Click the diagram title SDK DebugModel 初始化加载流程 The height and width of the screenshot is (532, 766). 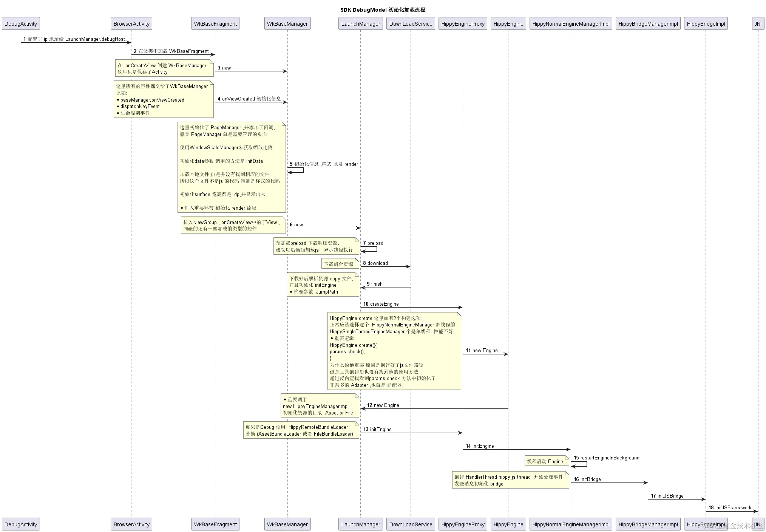tap(383, 9)
